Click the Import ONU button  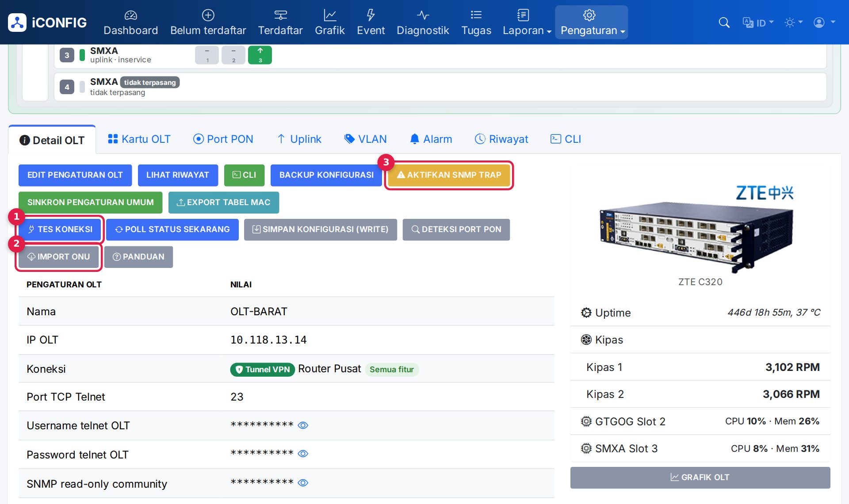coord(59,257)
